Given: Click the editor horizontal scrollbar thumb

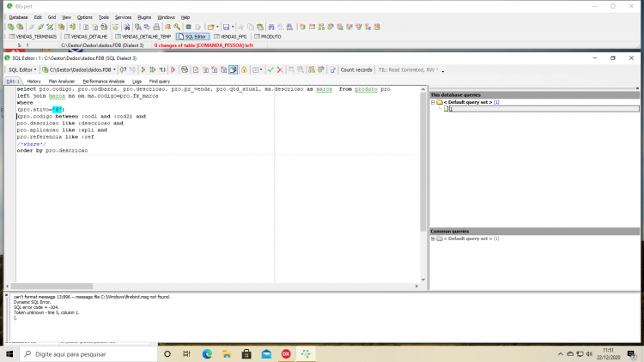Looking at the screenshot, I should (52, 286).
